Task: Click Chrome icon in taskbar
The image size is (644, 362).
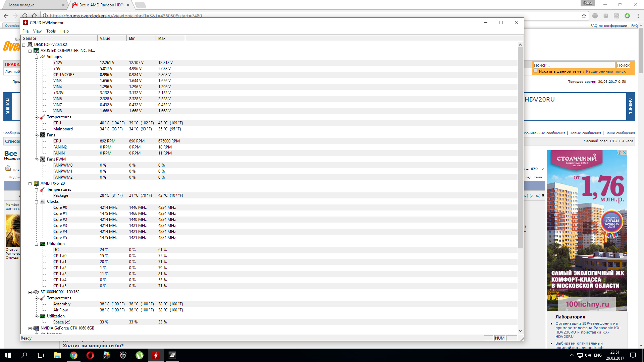Action: tap(73, 355)
